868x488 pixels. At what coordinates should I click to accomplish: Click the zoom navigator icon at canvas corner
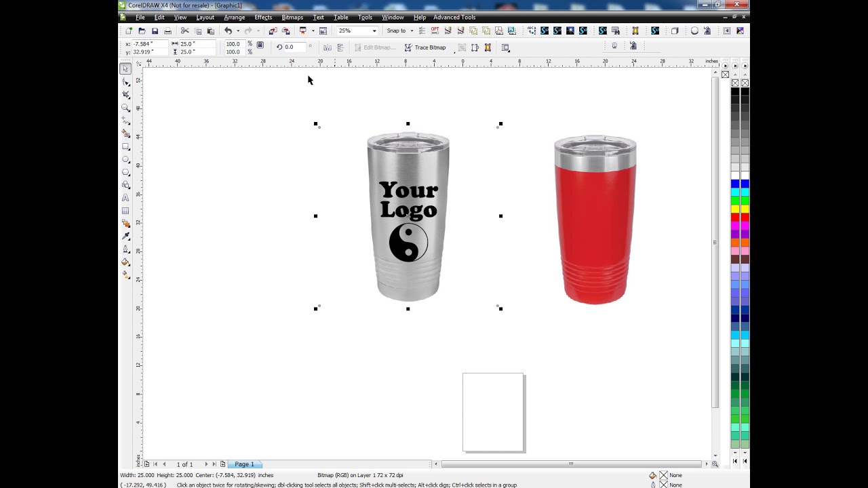click(715, 464)
